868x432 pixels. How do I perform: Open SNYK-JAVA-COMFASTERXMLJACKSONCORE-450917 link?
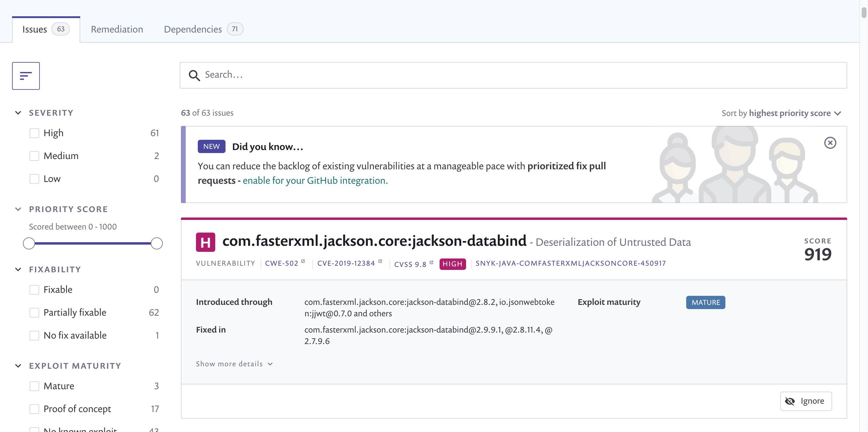570,263
